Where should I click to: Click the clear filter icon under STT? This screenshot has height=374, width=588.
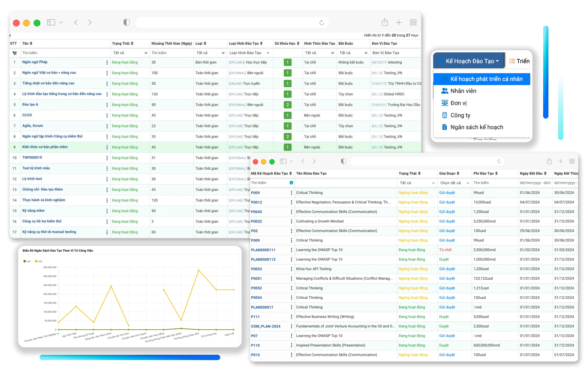15,53
